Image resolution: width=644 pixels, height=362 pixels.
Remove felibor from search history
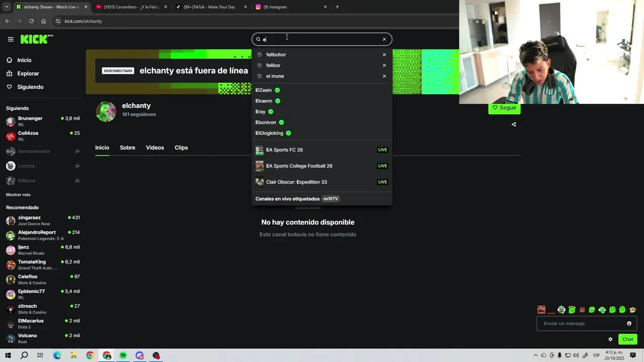tap(384, 65)
